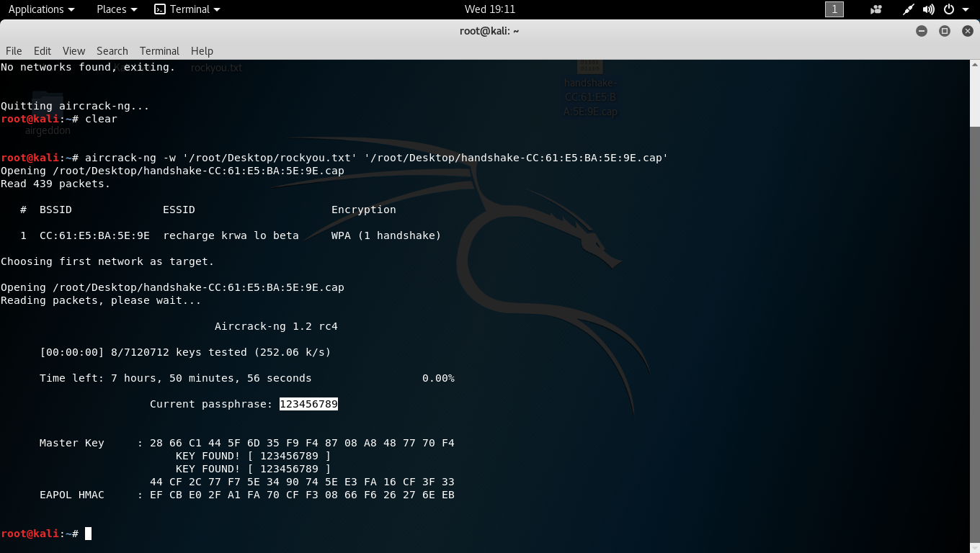Open the Search menu
The height and width of the screenshot is (553, 980).
(x=112, y=51)
